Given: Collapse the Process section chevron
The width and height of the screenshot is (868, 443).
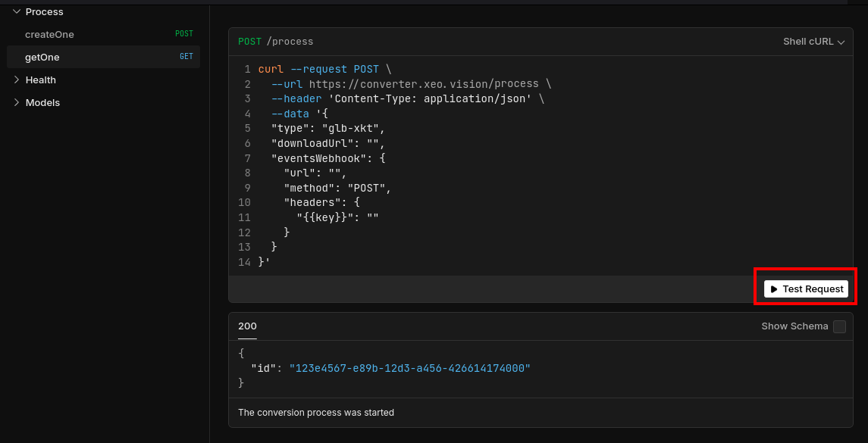Looking at the screenshot, I should (x=17, y=11).
